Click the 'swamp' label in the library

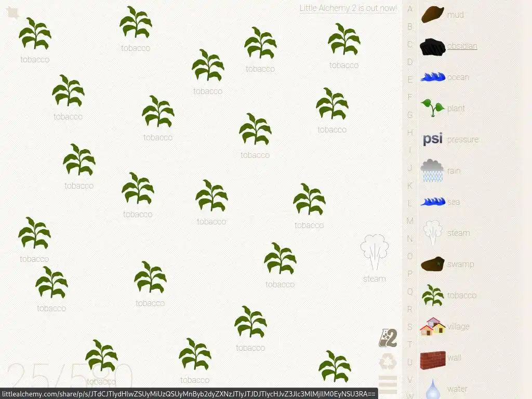(460, 264)
